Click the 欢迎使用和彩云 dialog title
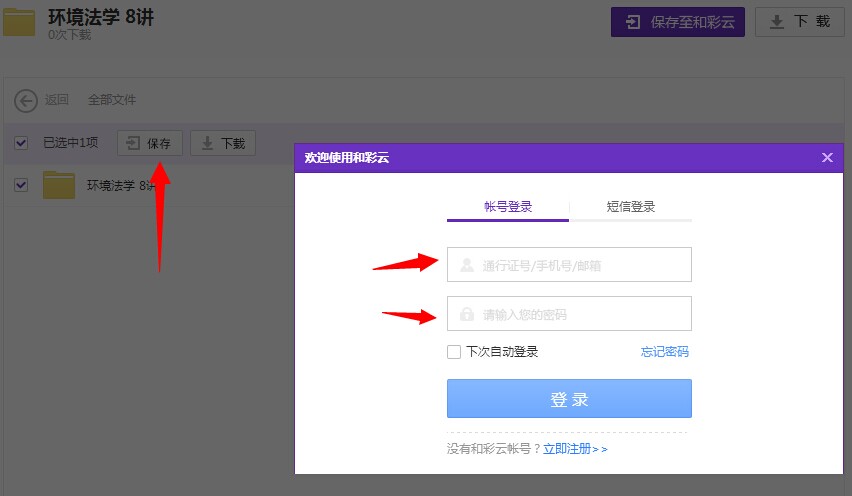Viewport: 852px width, 496px height. pos(347,158)
